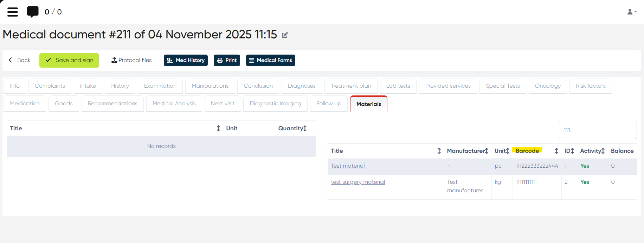Open the hamburger main menu
The image size is (644, 243).
point(13,12)
